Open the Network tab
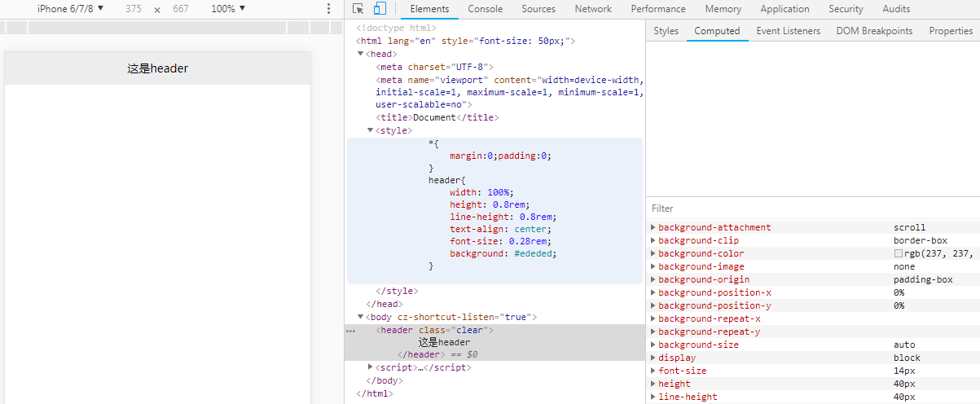Image resolution: width=980 pixels, height=404 pixels. click(x=593, y=9)
